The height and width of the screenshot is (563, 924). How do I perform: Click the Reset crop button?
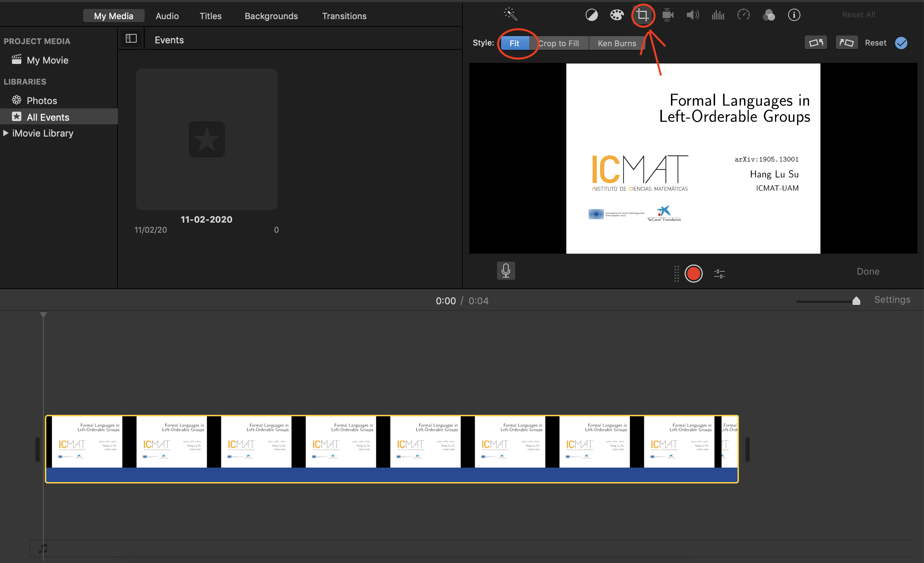pos(876,43)
